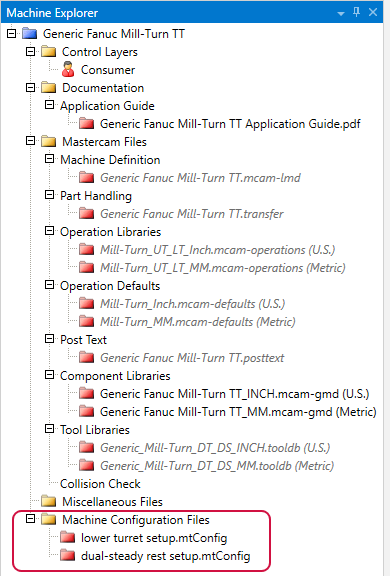The image size is (390, 576).
Task: Select 'Generic Fanuc Mill-Turn TT_MM.mcam-gmd (Metric)' text
Action: click(x=238, y=412)
